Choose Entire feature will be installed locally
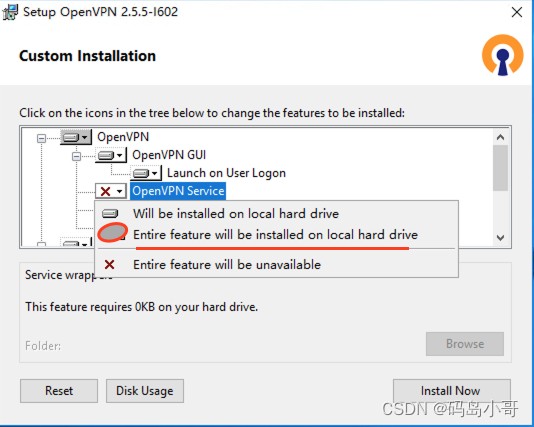 (x=275, y=235)
